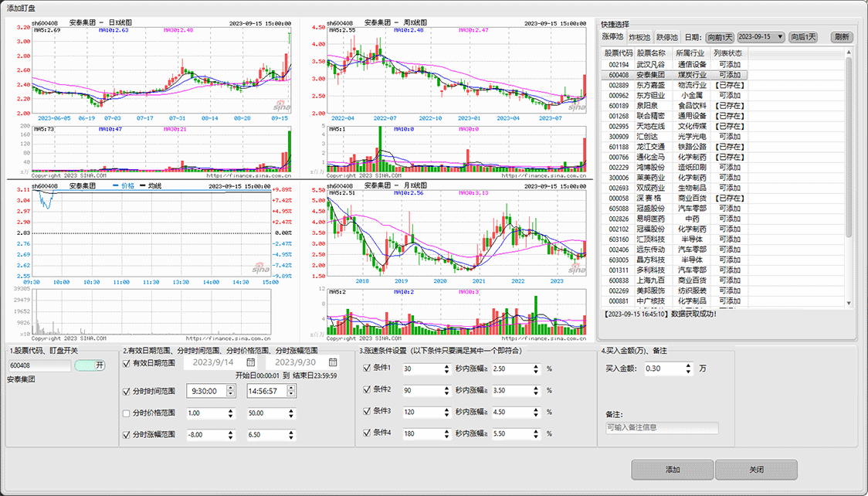Sort by the 所属行业 column header
The height and width of the screenshot is (496, 868).
(690, 53)
